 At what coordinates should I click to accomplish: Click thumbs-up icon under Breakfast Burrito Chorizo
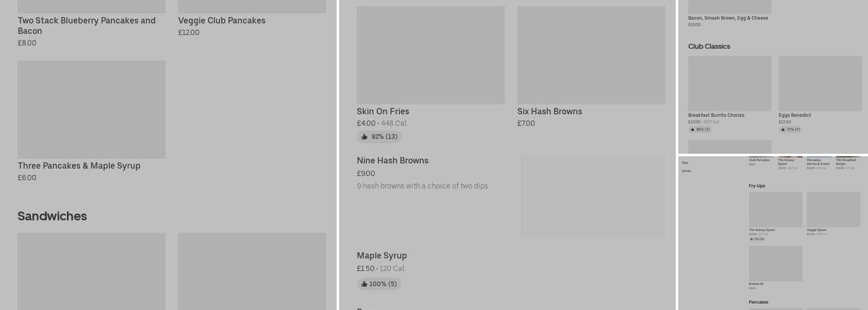693,130
